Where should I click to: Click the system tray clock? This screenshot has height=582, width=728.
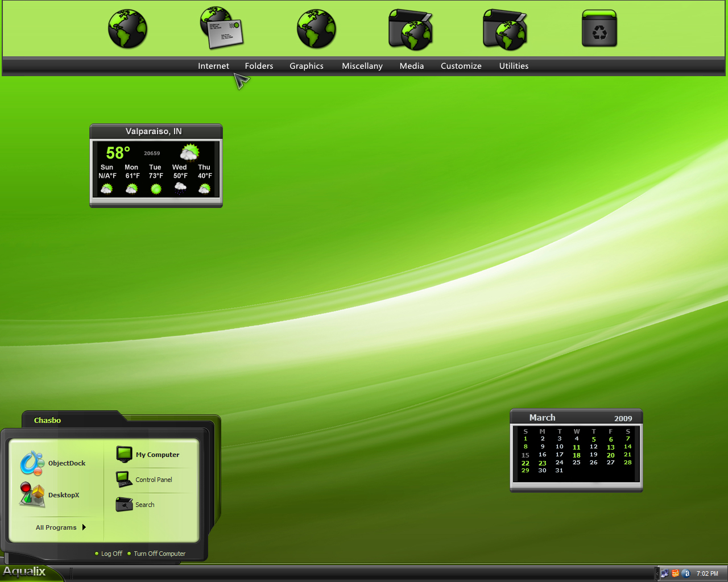(x=708, y=573)
